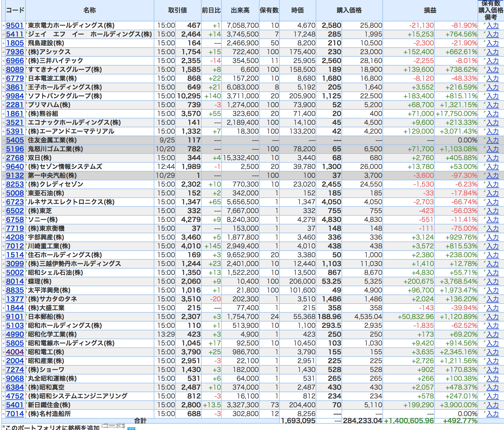
Task: Click the total purchase cost 284,233.04
Action: 362,421
